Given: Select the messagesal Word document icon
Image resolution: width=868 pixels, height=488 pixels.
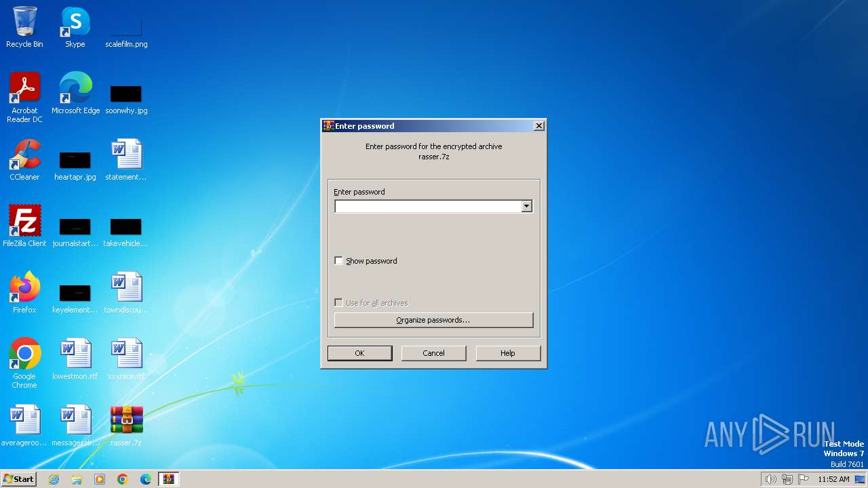Looking at the screenshot, I should point(75,426).
